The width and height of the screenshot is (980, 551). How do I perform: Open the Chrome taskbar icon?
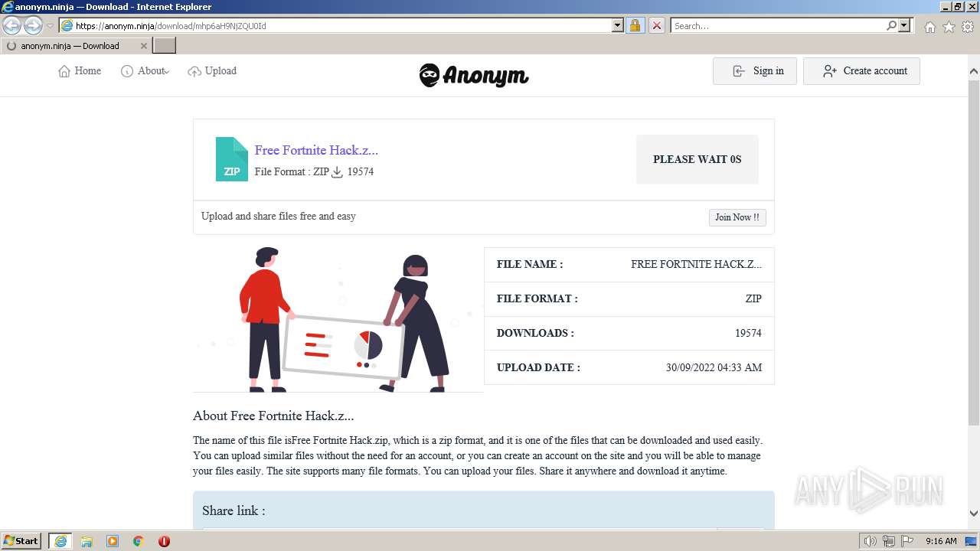(x=138, y=541)
